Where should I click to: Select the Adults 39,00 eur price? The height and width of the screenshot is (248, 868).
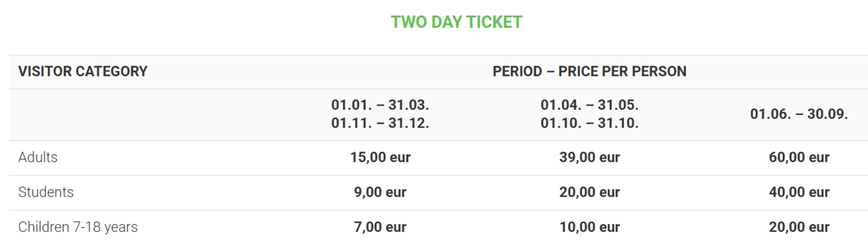(x=589, y=157)
